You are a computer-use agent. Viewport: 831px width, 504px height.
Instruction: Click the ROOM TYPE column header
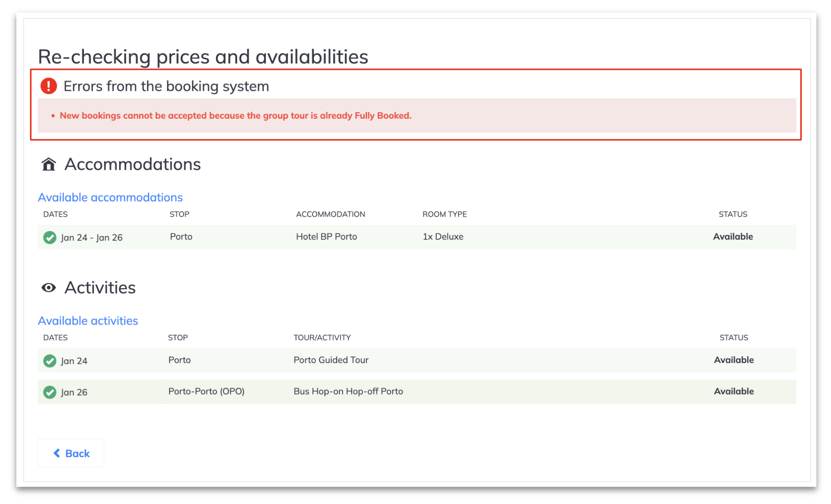(x=445, y=214)
